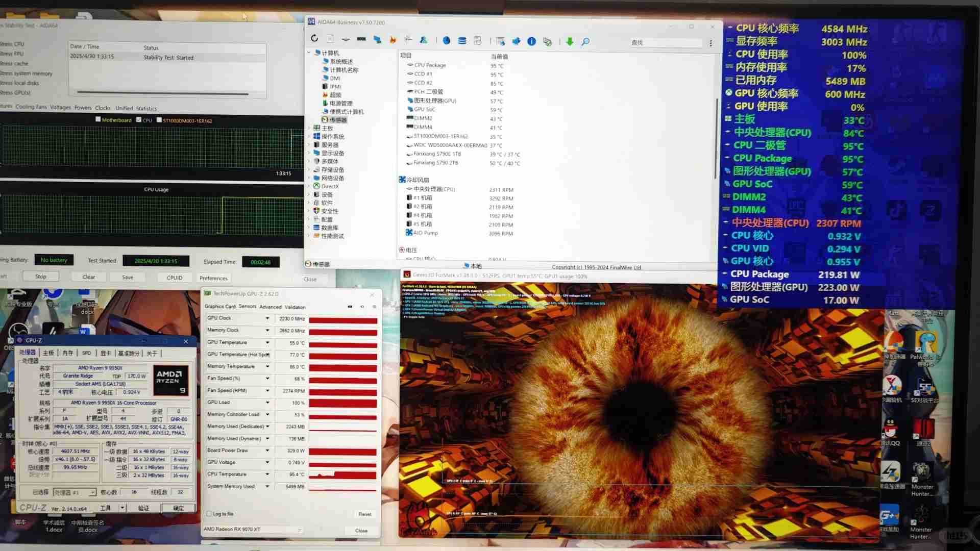Switch to the 内存 tab in CPU-Z
Screen dimensions: 980x551
tap(67, 353)
